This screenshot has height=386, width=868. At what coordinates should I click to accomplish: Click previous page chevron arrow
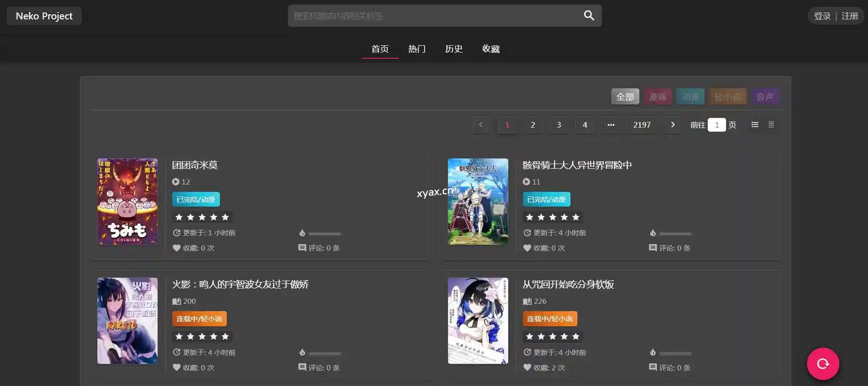(481, 125)
